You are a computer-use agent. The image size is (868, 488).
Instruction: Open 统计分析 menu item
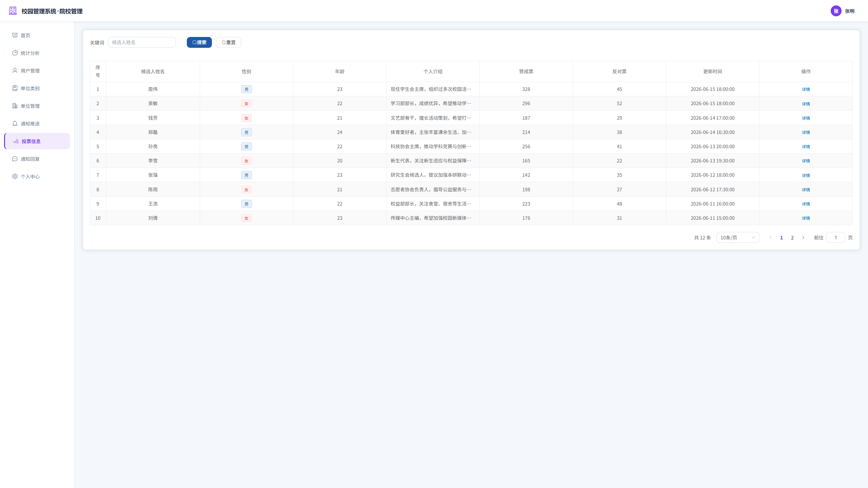click(37, 53)
